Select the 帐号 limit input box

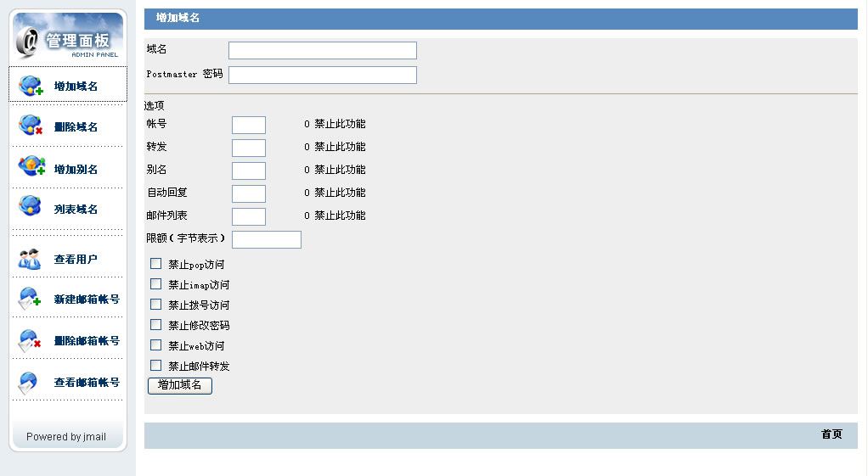pos(249,126)
